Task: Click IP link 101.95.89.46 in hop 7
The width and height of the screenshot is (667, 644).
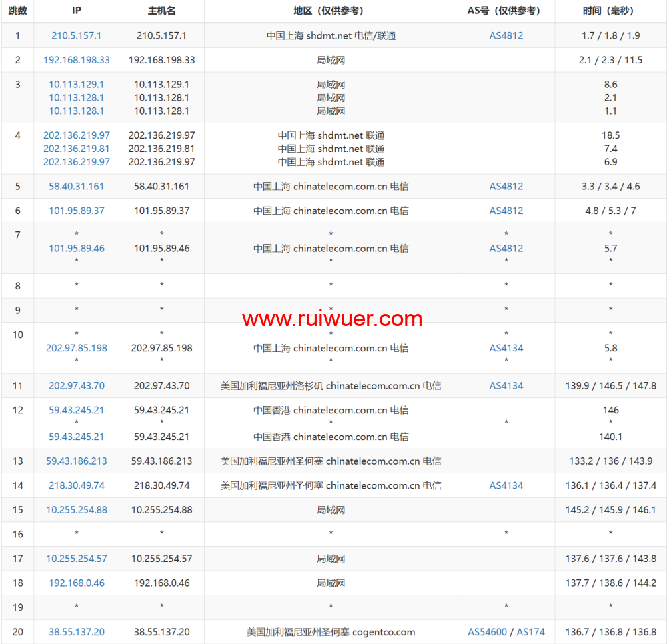Action: [76, 248]
